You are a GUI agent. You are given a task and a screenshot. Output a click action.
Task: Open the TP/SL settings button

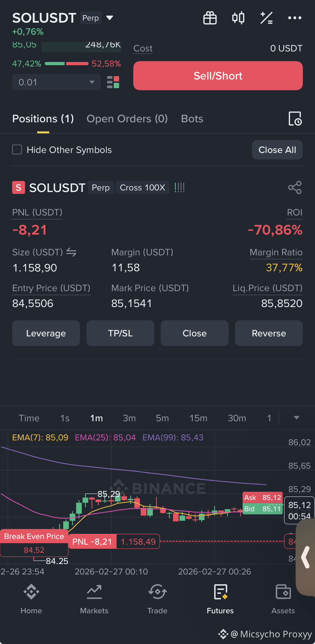(120, 333)
